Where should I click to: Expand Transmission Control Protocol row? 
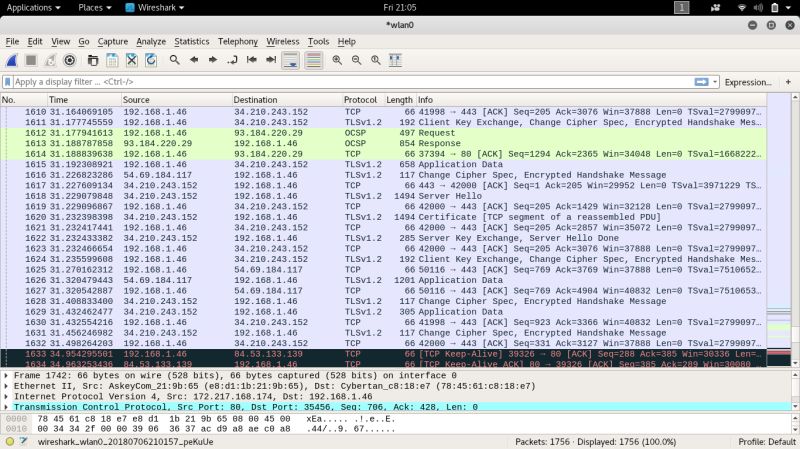6,407
